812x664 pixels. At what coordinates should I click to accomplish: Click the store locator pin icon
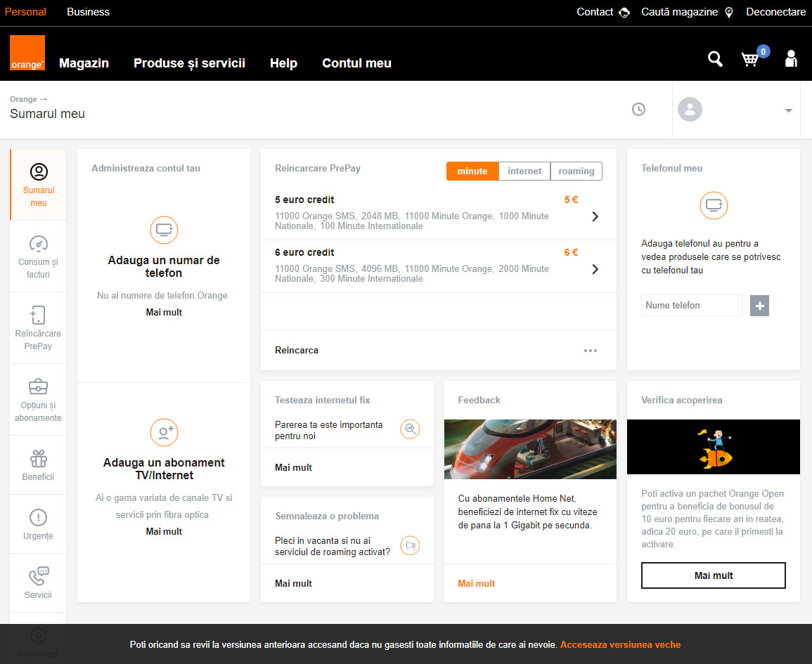[x=728, y=13]
